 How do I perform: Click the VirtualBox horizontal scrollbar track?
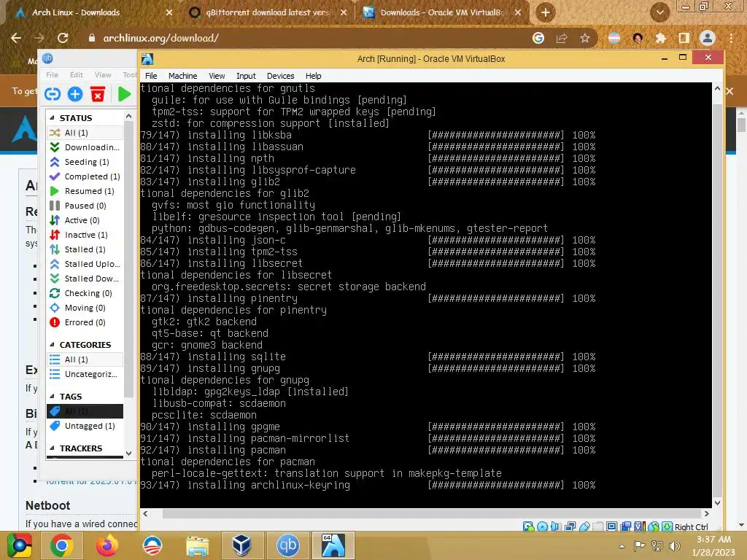425,514
